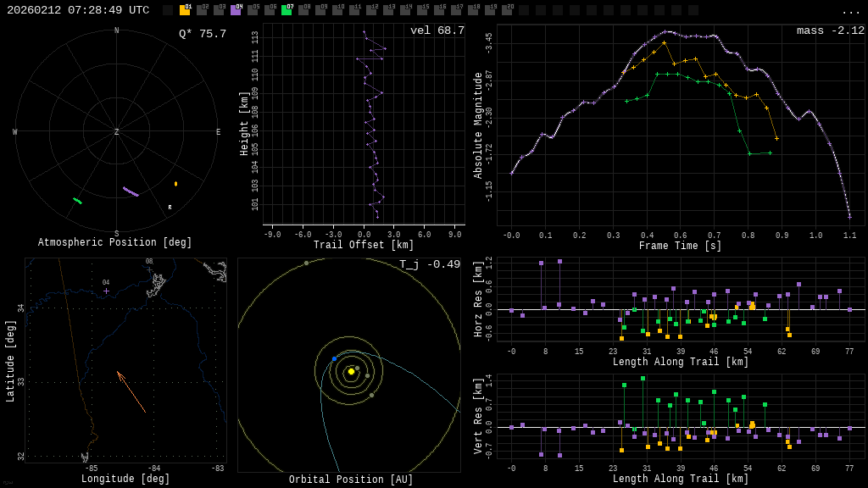Viewport: 868px width, 488px height.
Task: Select the purple station 04 indicator
Action: [236, 10]
